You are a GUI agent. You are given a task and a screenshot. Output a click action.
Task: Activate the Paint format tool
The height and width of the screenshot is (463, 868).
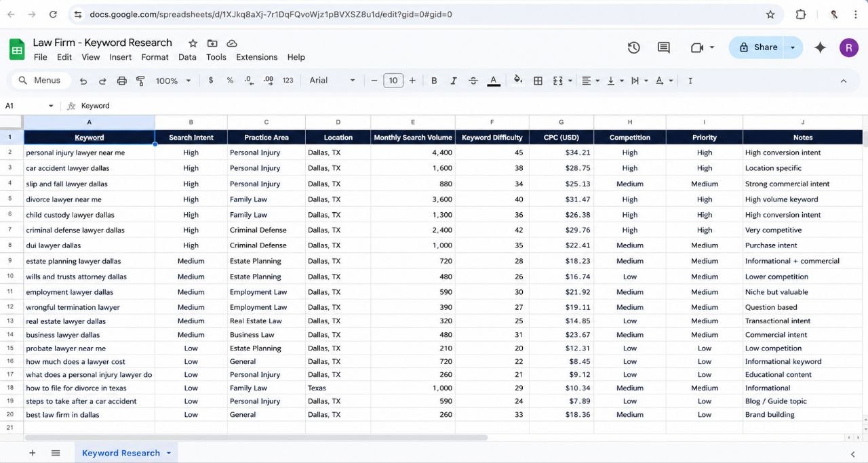(x=141, y=81)
